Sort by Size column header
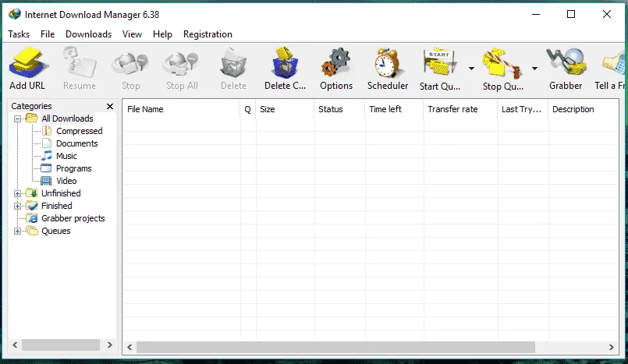Image resolution: width=628 pixels, height=364 pixels. (285, 109)
